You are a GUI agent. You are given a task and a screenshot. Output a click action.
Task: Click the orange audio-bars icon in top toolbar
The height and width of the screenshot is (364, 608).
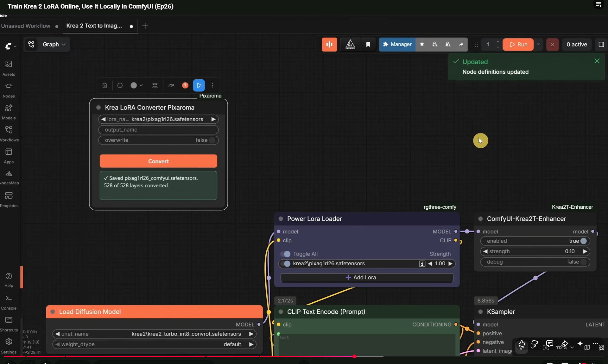(329, 45)
